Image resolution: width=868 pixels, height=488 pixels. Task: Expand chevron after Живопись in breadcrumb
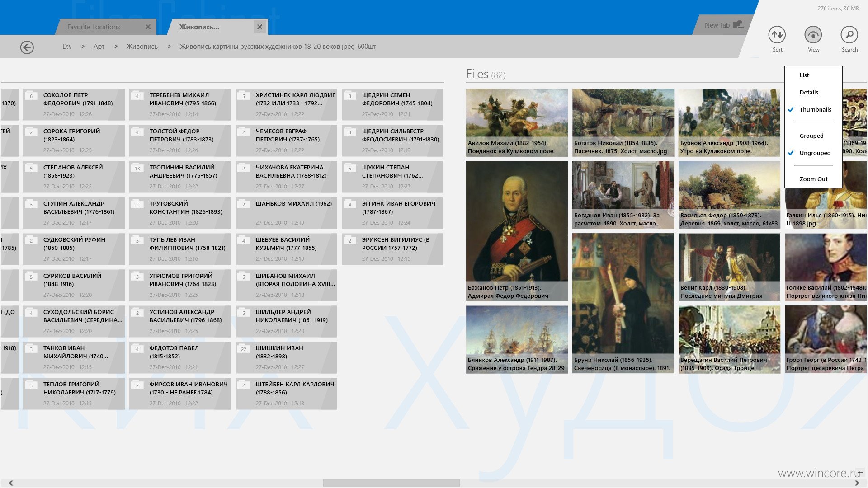[x=169, y=47]
